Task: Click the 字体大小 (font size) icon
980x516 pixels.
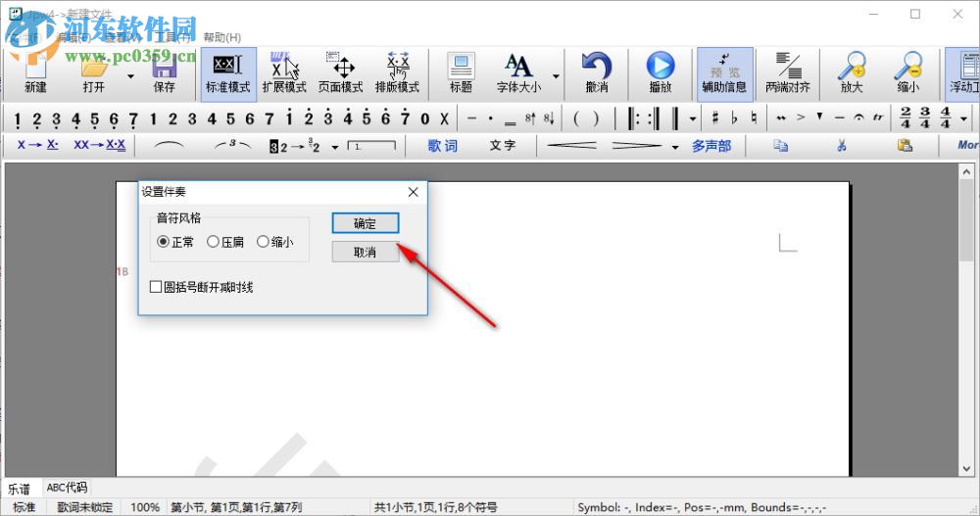Action: pos(518,73)
